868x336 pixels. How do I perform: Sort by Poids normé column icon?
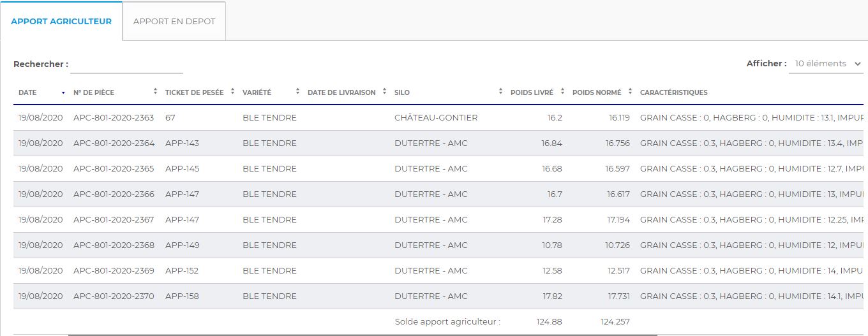point(630,92)
